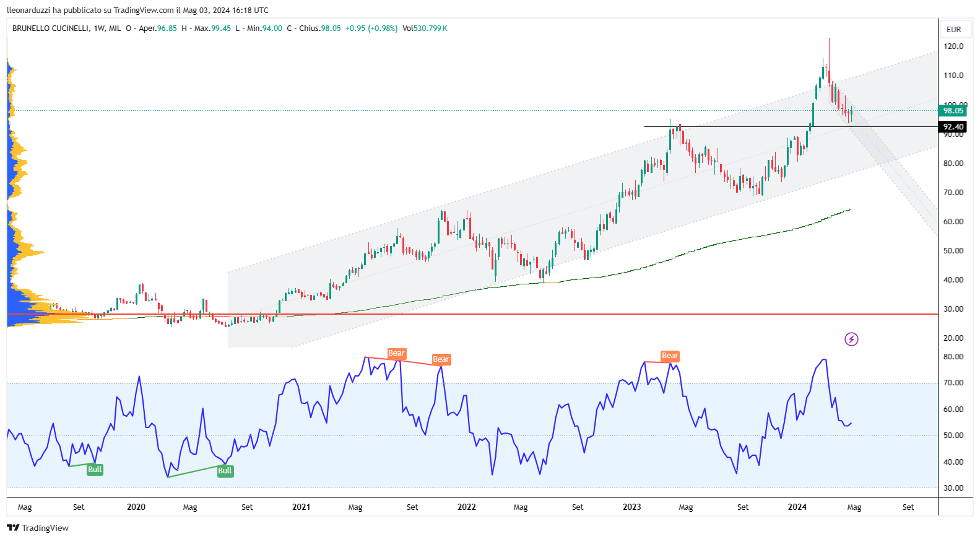Click the first Bull label on RSI
The image size is (980, 539).
click(95, 470)
